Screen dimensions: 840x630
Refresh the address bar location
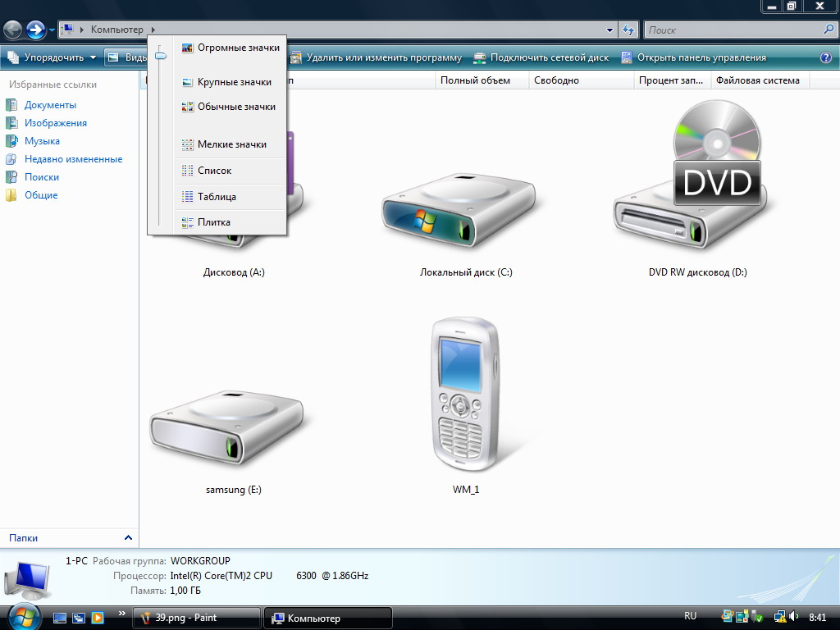[x=628, y=30]
